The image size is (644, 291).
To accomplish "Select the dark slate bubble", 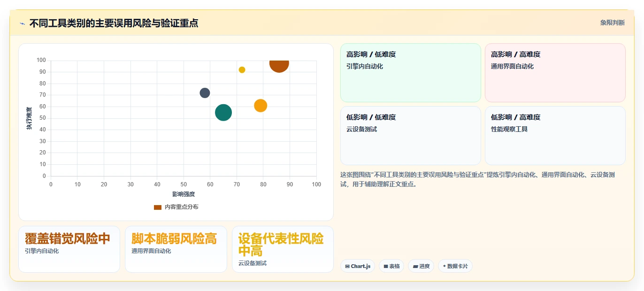I will pos(205,93).
